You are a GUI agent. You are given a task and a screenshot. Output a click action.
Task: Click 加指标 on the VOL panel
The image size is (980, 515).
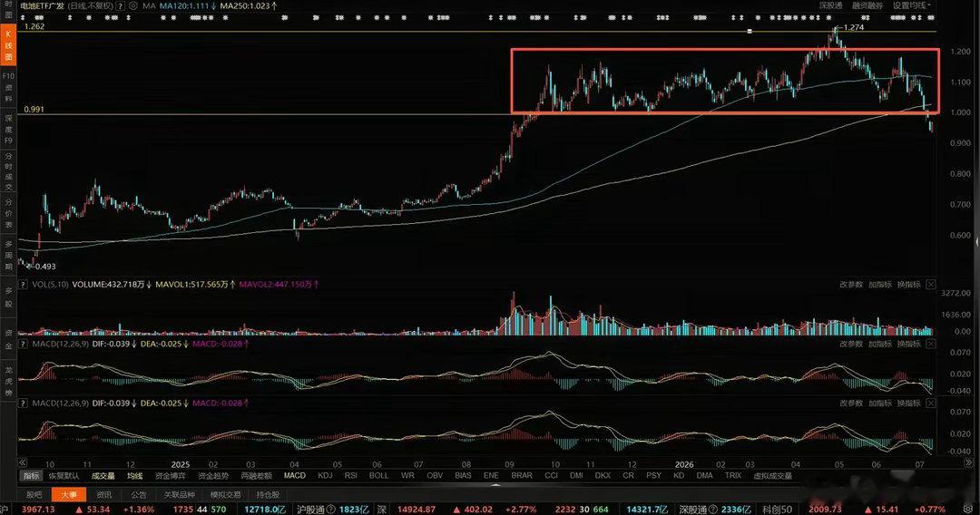pyautogui.click(x=880, y=284)
